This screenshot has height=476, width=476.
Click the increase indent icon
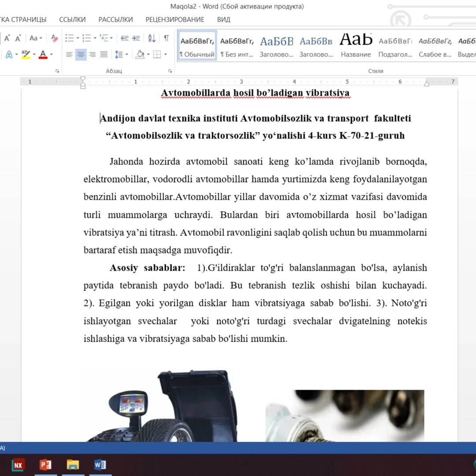[136, 38]
